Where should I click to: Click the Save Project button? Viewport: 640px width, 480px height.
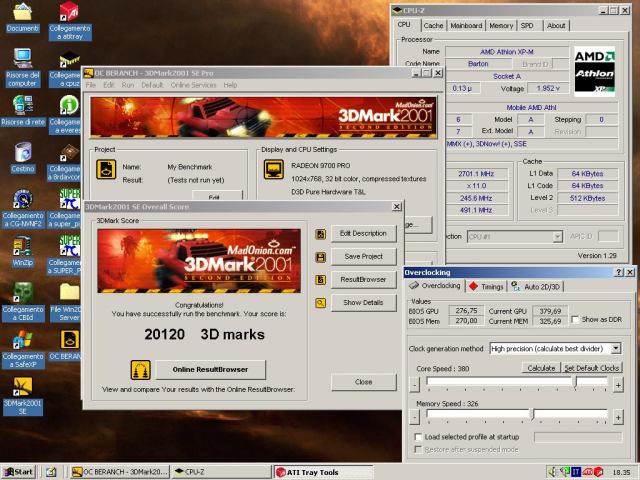[363, 257]
